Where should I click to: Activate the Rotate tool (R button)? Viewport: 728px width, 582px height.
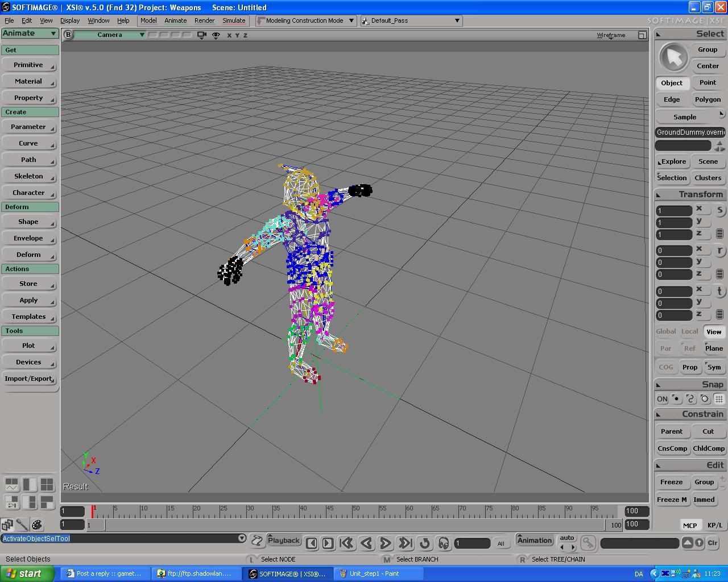click(x=719, y=251)
